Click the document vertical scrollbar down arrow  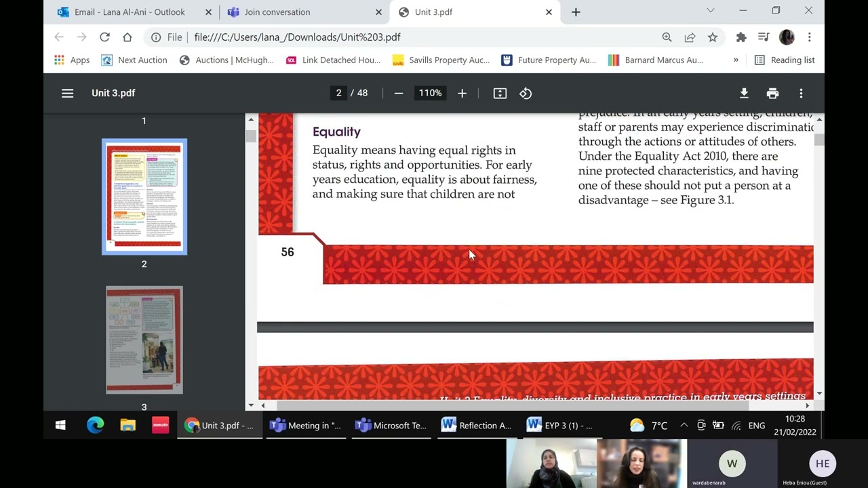[x=819, y=393]
